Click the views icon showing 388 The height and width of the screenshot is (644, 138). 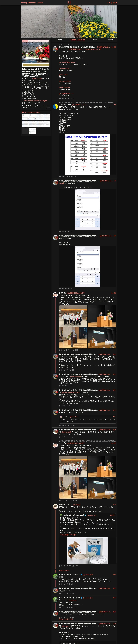coord(73,566)
